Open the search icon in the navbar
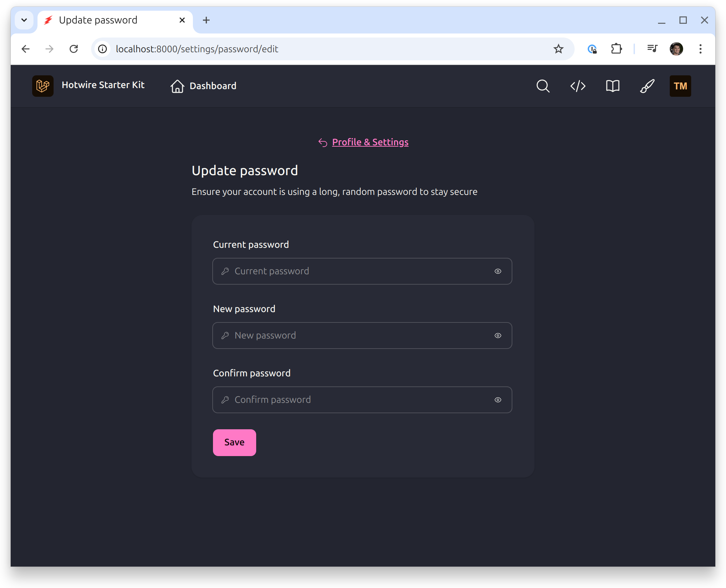 click(543, 86)
